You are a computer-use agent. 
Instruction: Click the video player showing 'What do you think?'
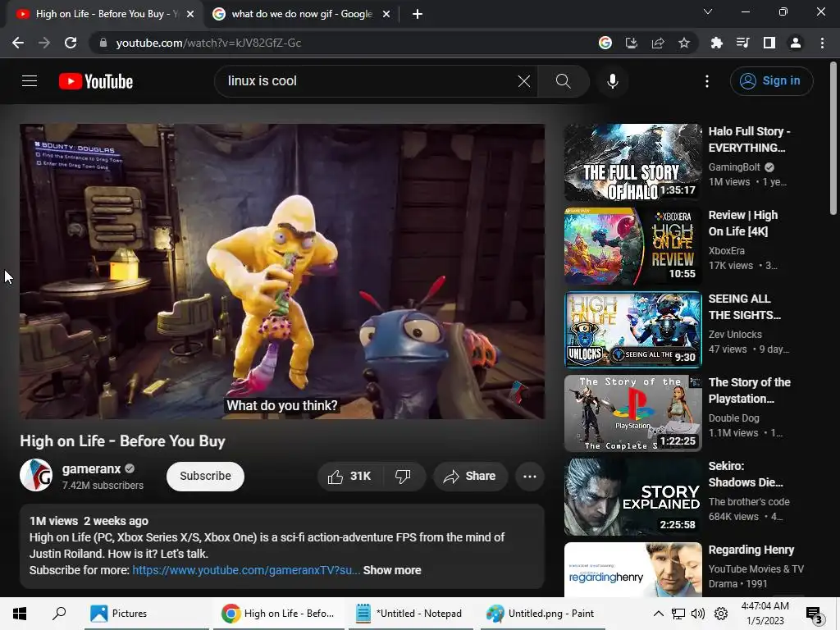[x=282, y=272]
